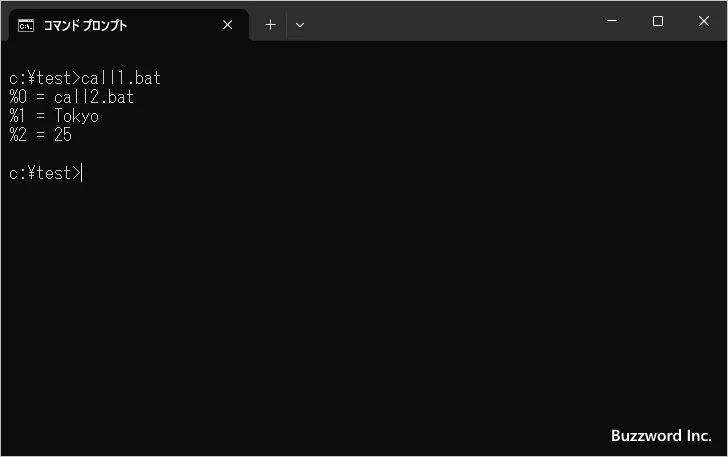
Task: Click the %1 output line label
Action: (x=17, y=116)
